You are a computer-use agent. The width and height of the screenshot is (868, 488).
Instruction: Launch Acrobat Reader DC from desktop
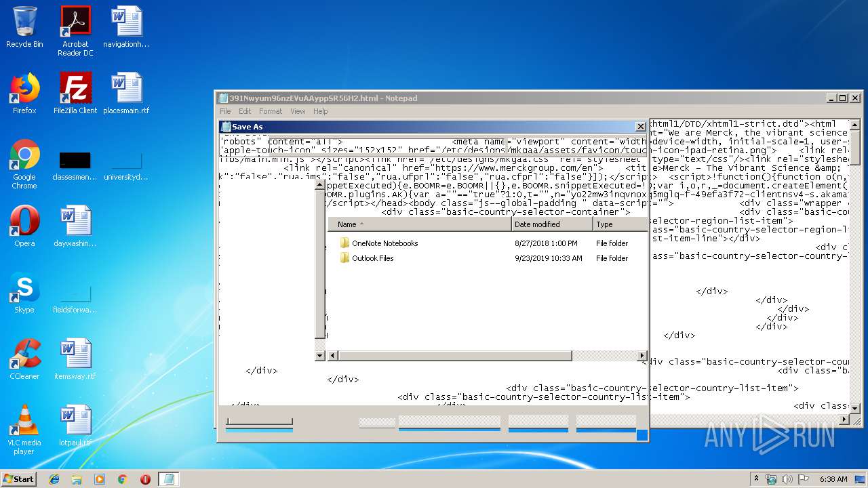coord(75,31)
